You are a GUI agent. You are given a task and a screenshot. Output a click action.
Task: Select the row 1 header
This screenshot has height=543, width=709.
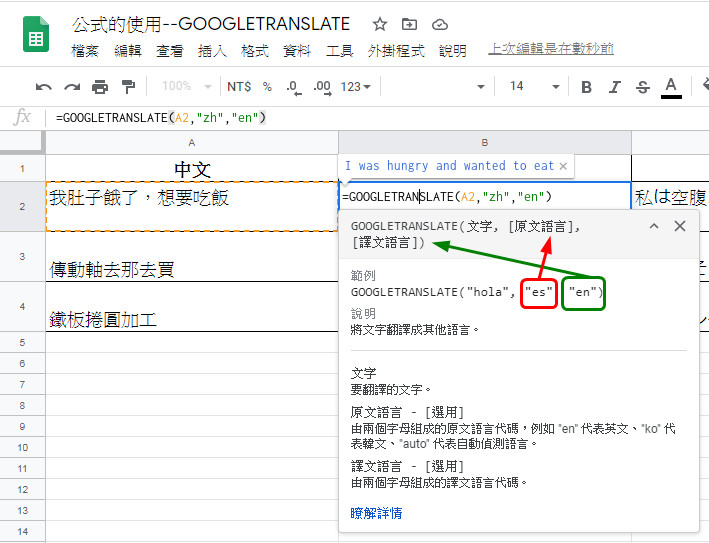22,169
